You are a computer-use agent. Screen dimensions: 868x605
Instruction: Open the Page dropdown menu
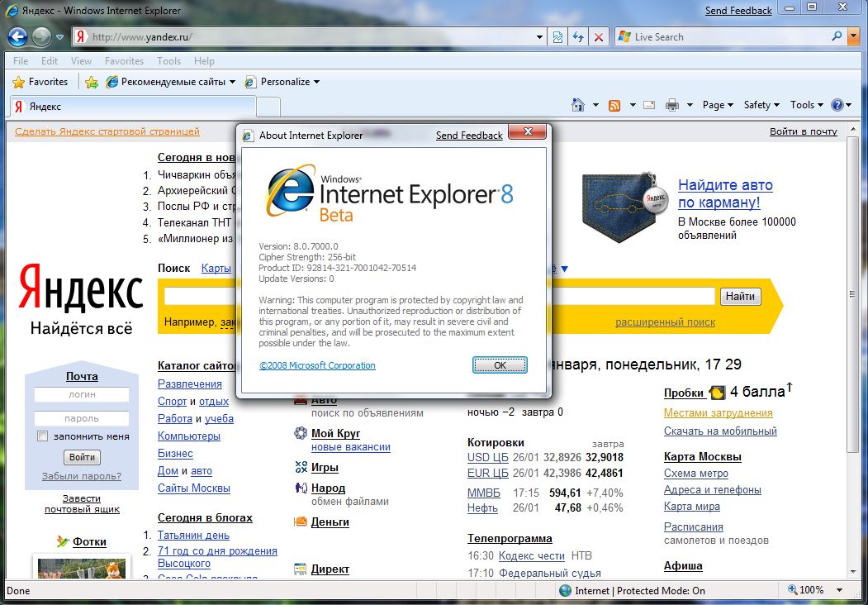point(718,105)
